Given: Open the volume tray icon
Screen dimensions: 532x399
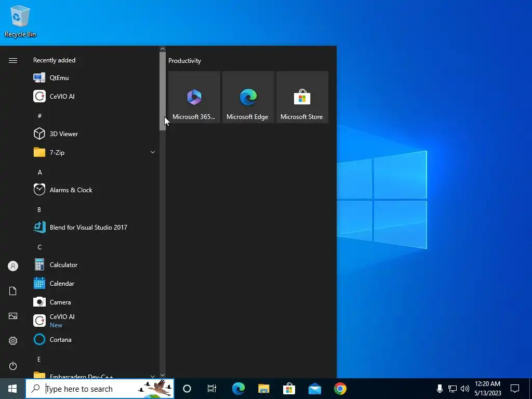Looking at the screenshot, I should point(465,389).
